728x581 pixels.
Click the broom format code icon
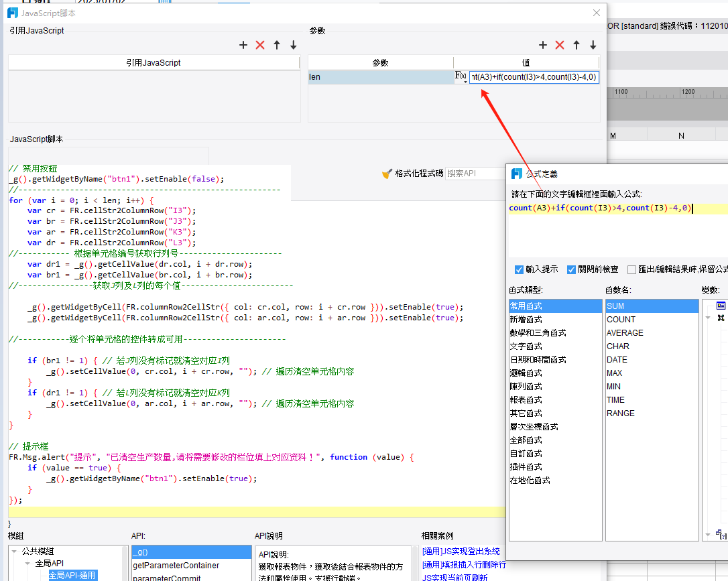pos(387,174)
